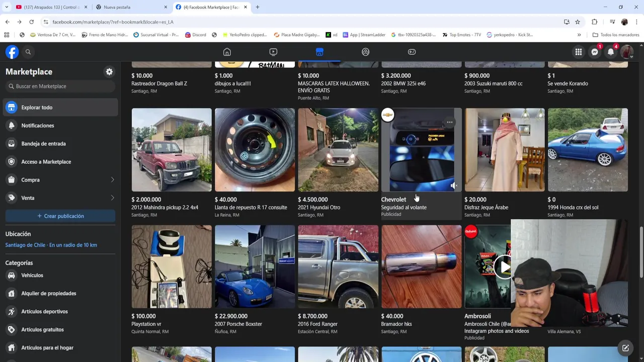This screenshot has height=362, width=644.
Task: Open Notificaciones in Marketplace sidebar
Action: pos(60,125)
